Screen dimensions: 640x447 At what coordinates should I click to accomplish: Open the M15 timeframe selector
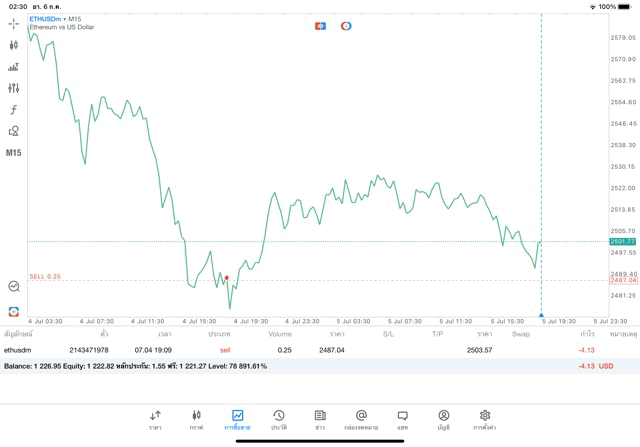(13, 153)
